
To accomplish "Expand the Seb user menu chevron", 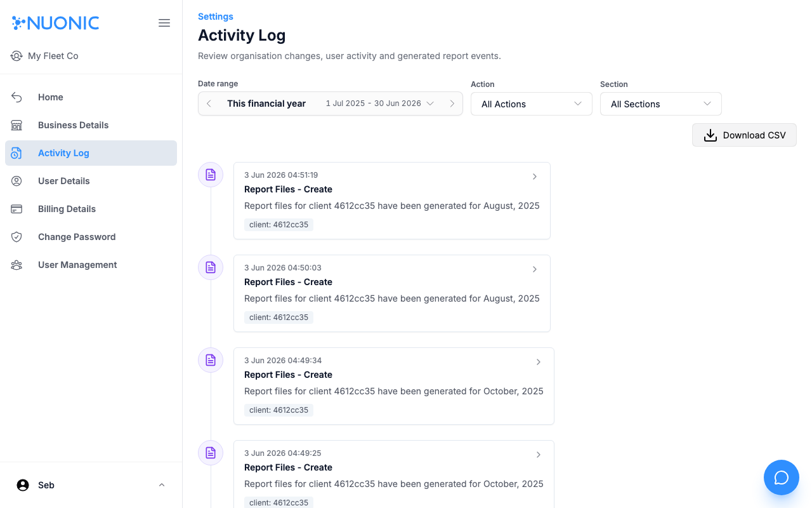I will click(x=162, y=485).
